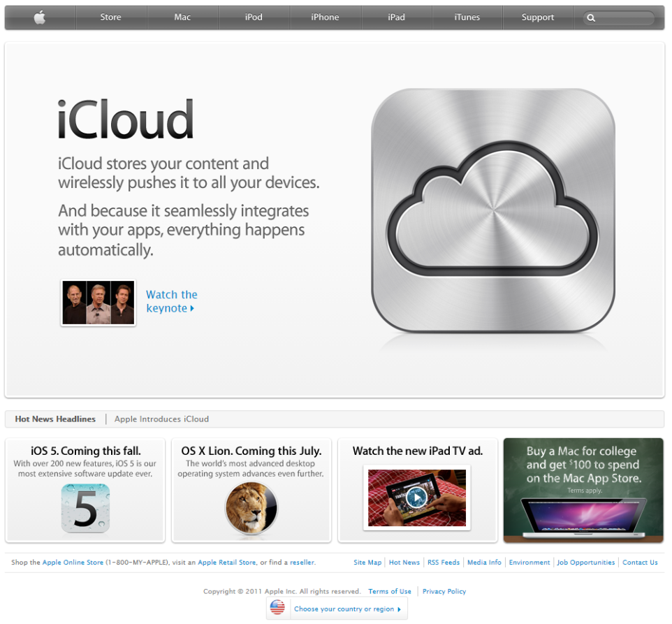672x624 pixels.
Task: Read the Privacy Policy
Action: click(444, 591)
